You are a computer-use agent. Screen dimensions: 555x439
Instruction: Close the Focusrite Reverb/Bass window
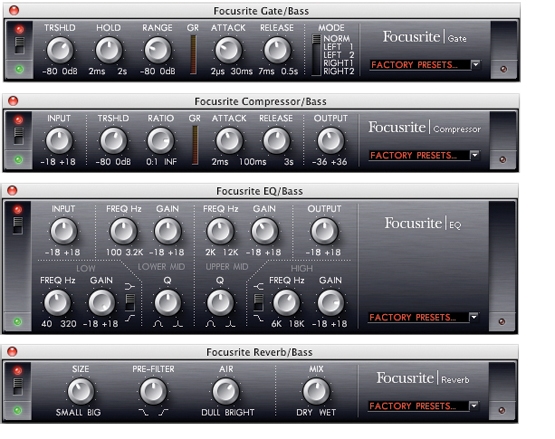pyautogui.click(x=12, y=352)
